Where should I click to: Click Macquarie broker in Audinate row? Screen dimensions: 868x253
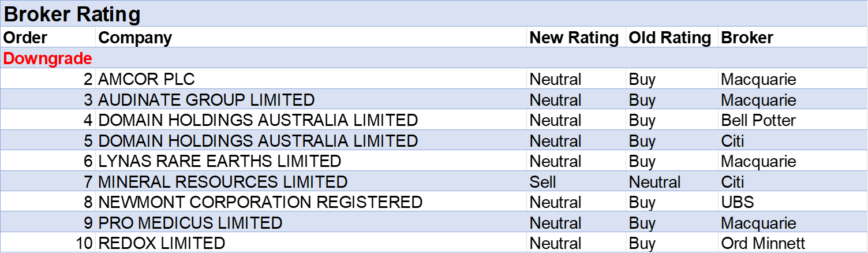[758, 100]
